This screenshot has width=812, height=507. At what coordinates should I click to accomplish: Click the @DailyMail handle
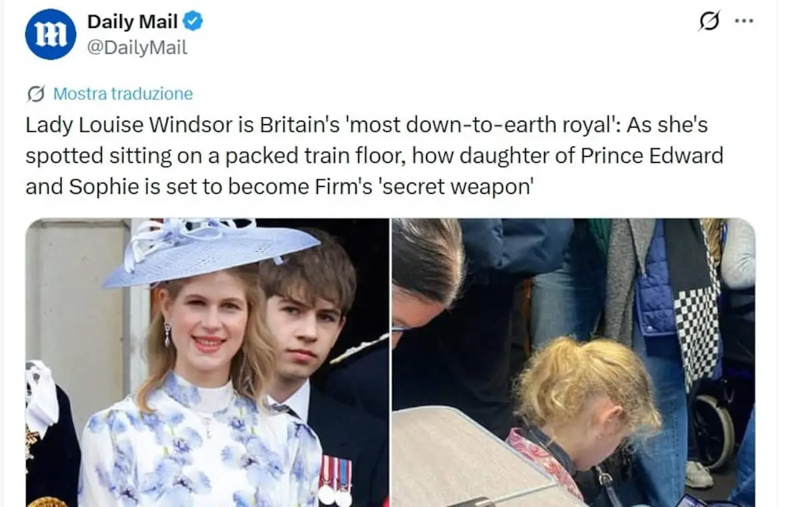[x=137, y=47]
